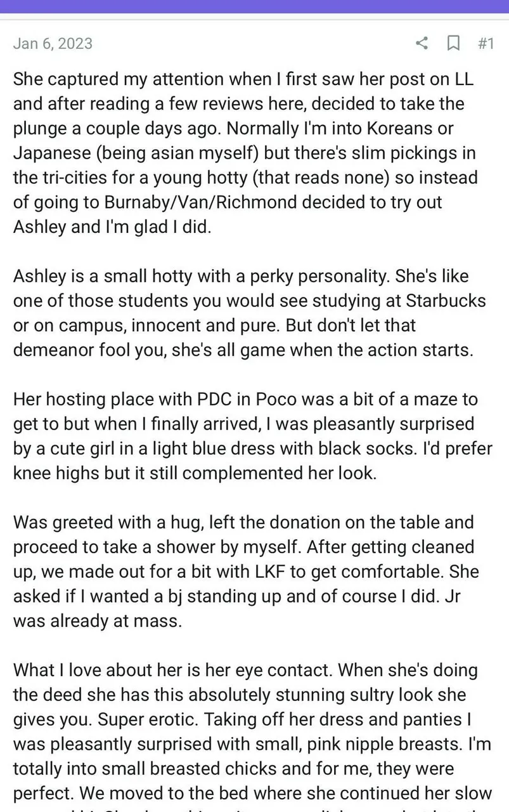Tap the purple header bar at top
509x812 pixels.
254,6
